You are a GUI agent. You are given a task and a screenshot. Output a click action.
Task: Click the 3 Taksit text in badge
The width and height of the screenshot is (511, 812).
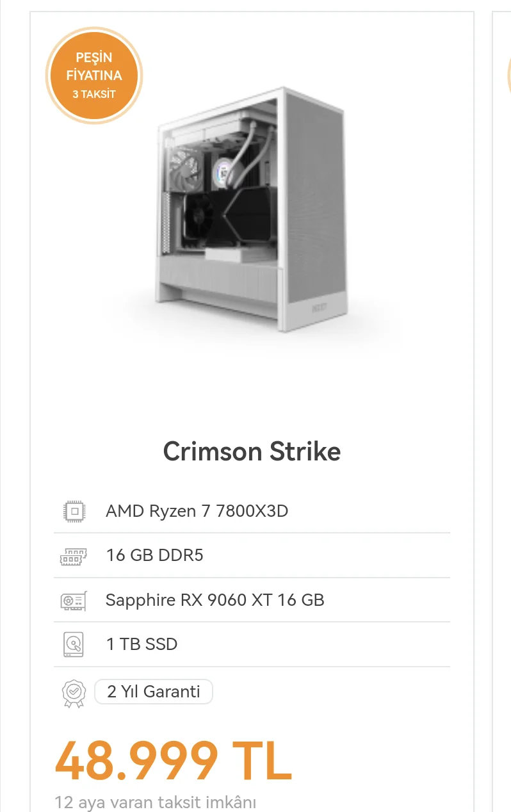(94, 94)
